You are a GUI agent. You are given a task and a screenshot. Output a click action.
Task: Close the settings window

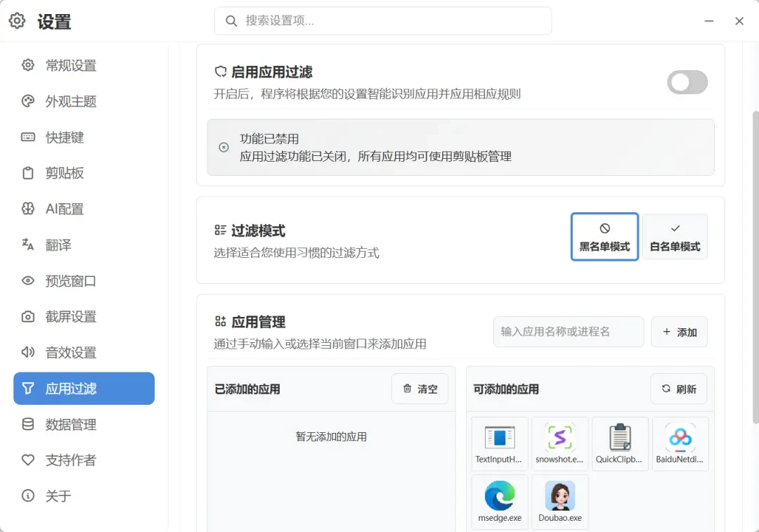coord(739,21)
